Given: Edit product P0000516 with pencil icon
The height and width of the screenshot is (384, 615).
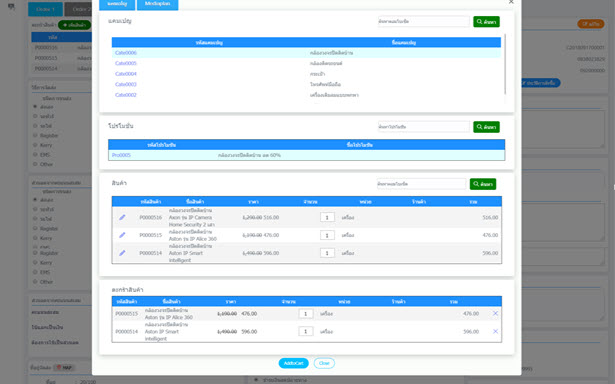Looking at the screenshot, I should 122,217.
